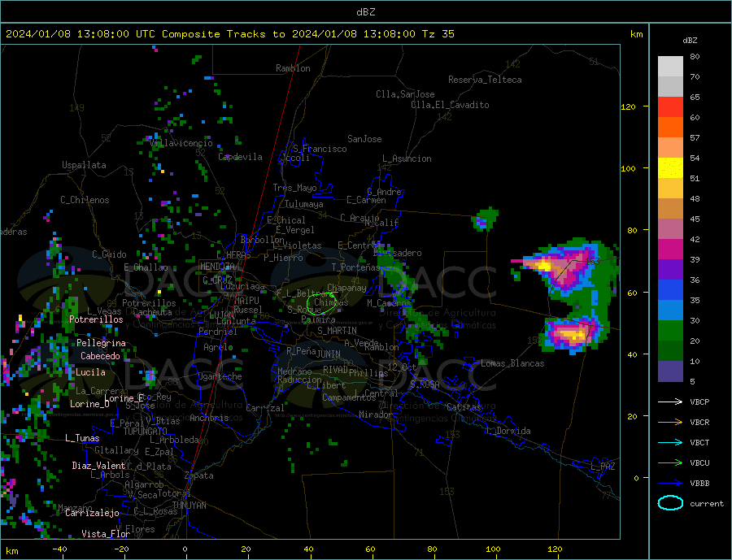The width and height of the screenshot is (732, 560).
Task: Click the Capdevila place label
Action: 241,157
